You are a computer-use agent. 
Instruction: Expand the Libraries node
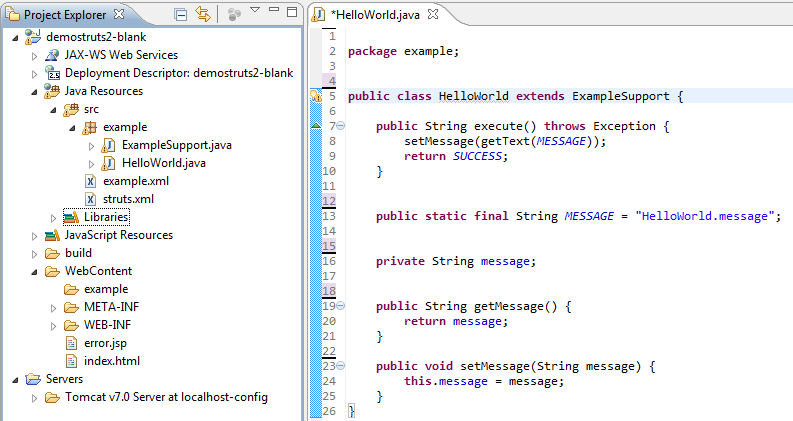click(x=54, y=217)
